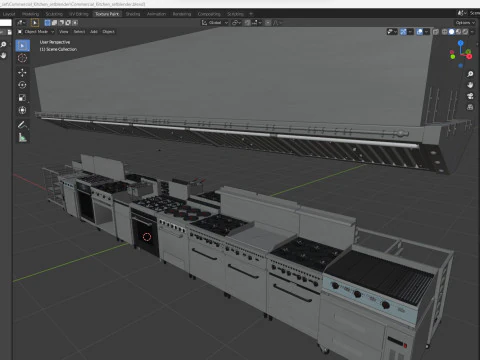
Task: Open the pivot point dropdown
Action: pos(236,23)
